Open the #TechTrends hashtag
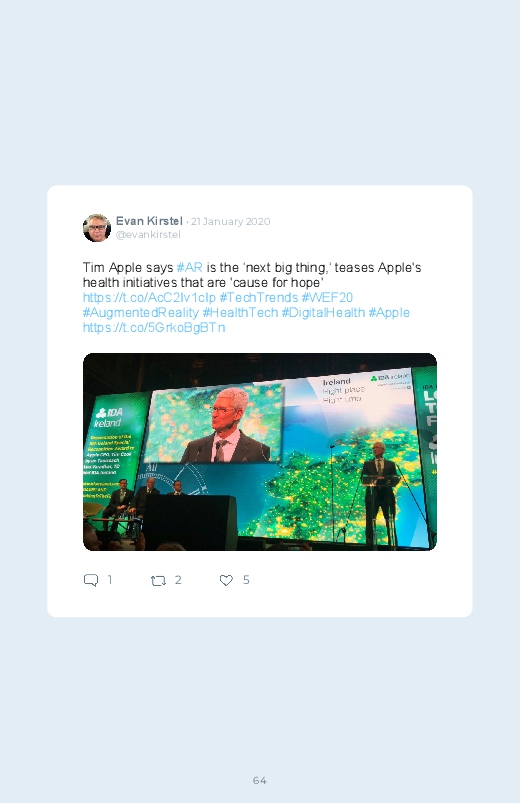 point(259,298)
